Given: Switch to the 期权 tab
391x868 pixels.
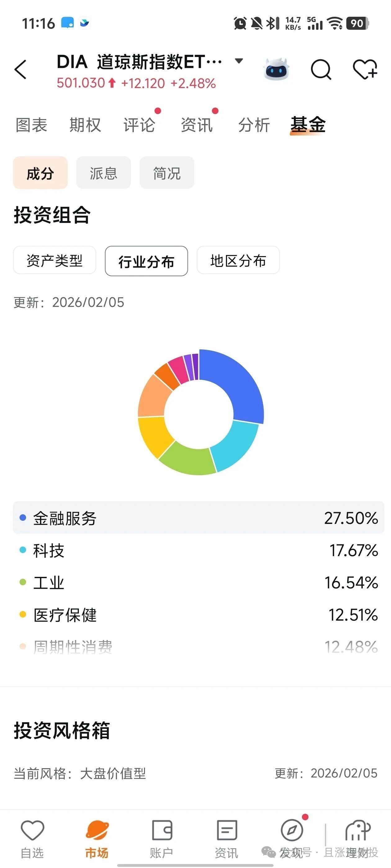Looking at the screenshot, I should click(85, 125).
